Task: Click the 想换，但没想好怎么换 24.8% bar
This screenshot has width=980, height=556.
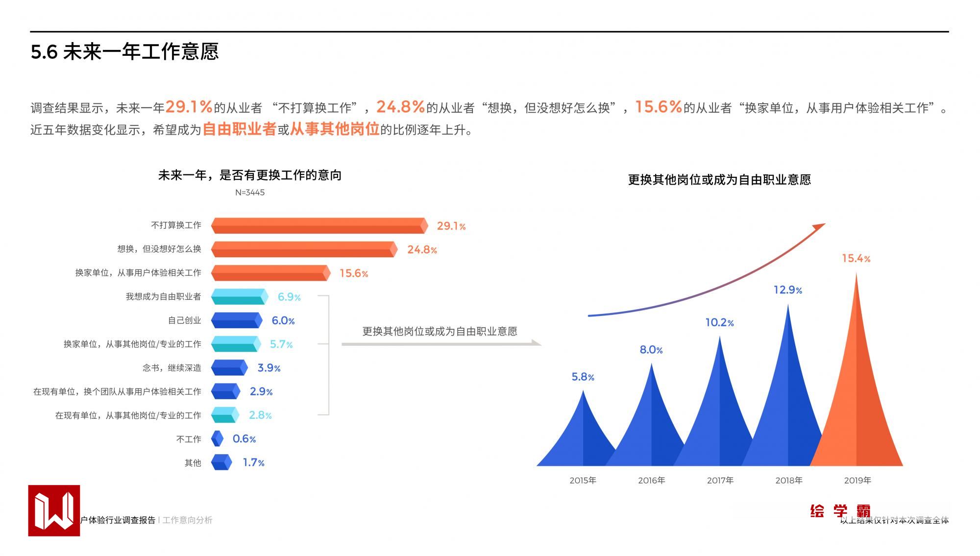Action: tap(304, 249)
